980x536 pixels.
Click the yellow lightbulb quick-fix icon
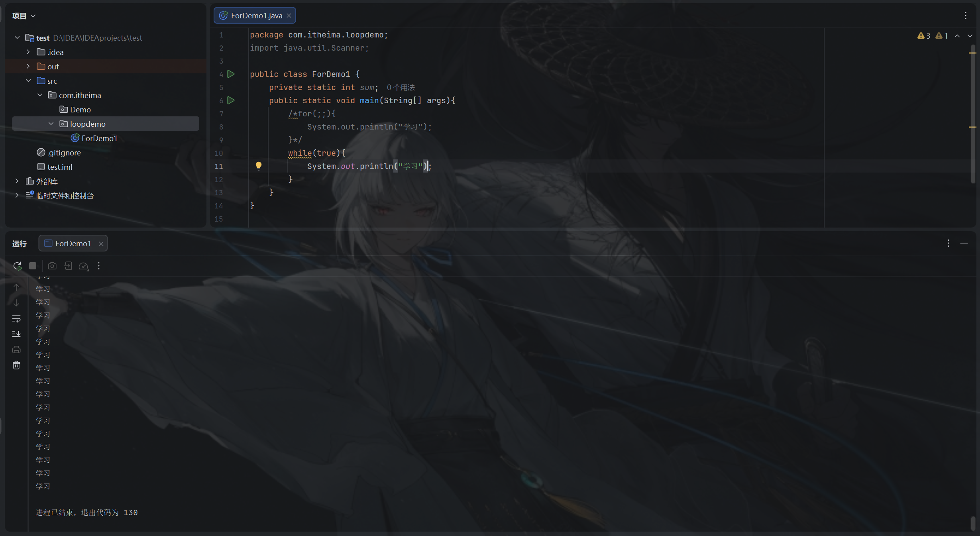coord(259,166)
